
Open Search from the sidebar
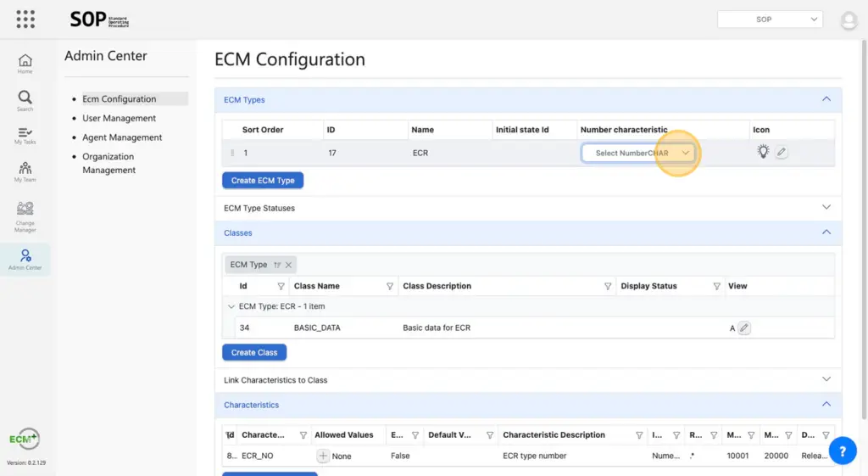point(25,100)
